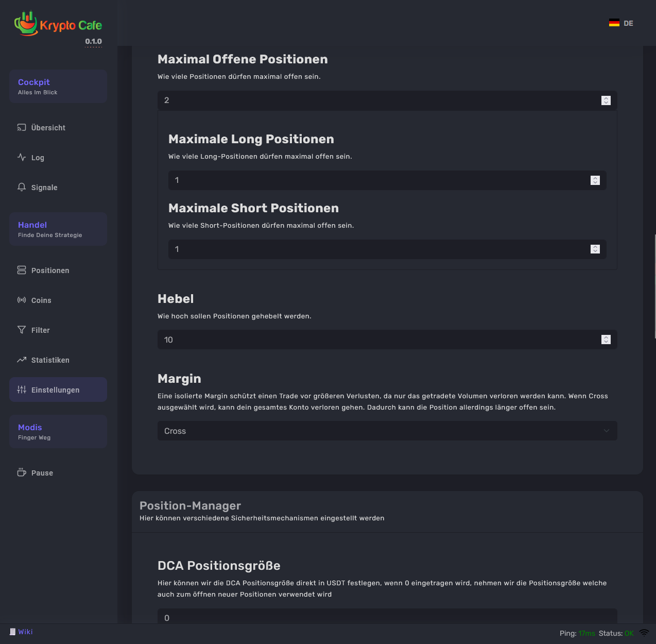
Task: Click stepper for Maximale Long Positionen
Action: pos(595,180)
